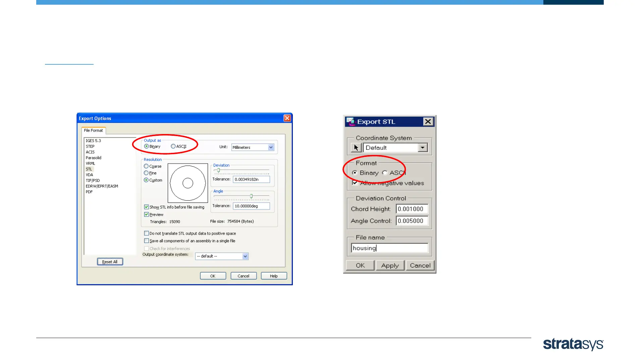Expand the Output coordinate system dropdown
The width and height of the screenshot is (644, 362).
(245, 256)
